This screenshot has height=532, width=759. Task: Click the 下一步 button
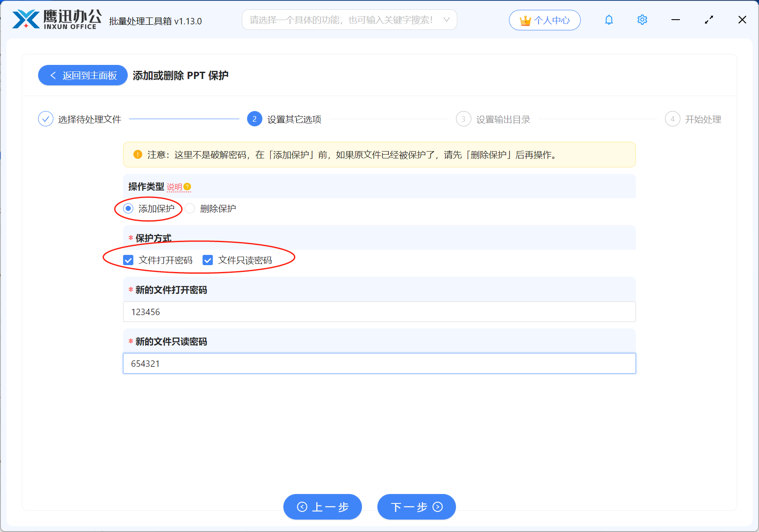pyautogui.click(x=416, y=507)
